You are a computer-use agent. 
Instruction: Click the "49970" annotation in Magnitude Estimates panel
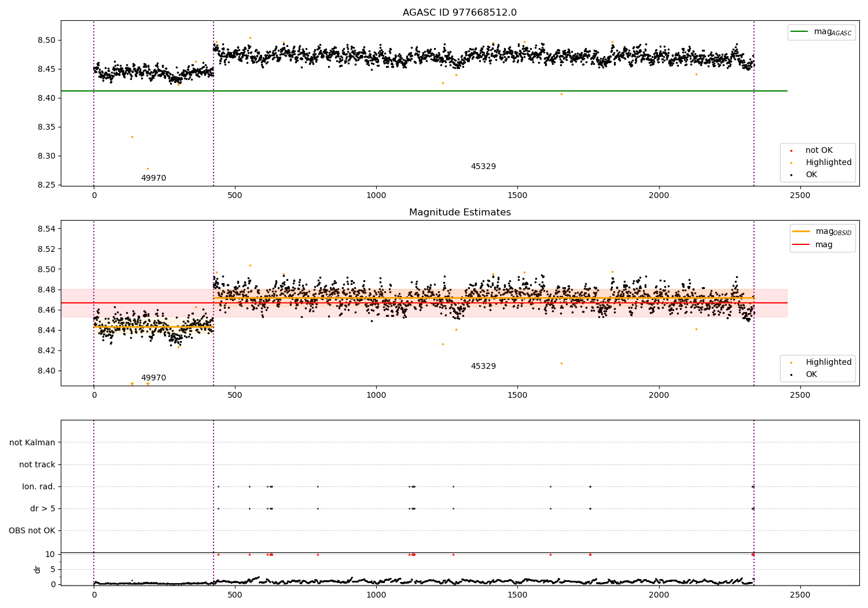(153, 378)
